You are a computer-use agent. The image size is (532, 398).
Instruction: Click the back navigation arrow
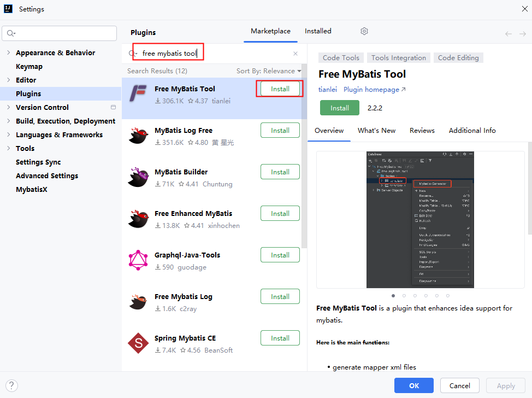point(509,34)
